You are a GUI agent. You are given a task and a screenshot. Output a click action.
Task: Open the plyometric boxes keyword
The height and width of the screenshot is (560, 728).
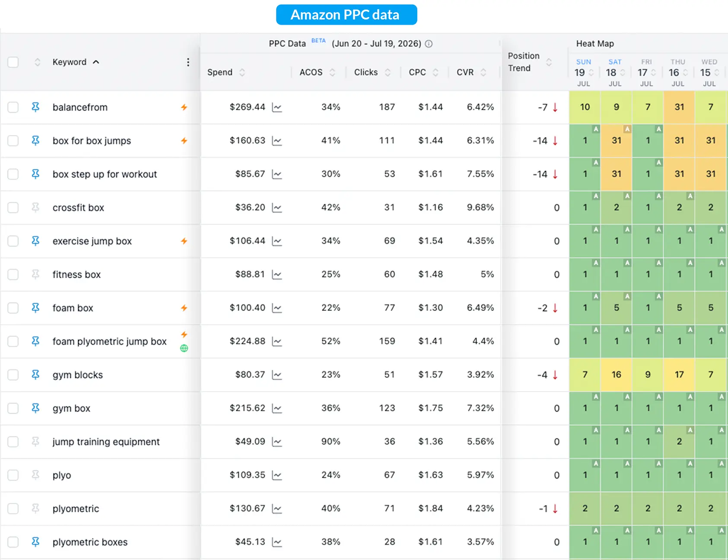[90, 542]
